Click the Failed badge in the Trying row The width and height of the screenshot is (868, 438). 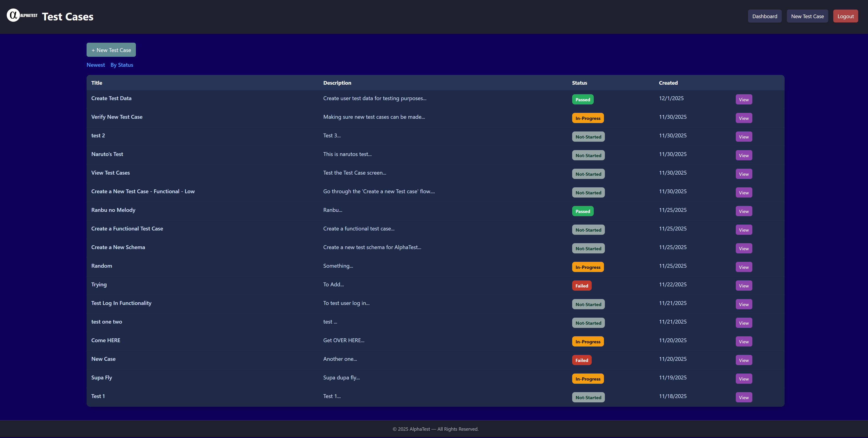(581, 286)
